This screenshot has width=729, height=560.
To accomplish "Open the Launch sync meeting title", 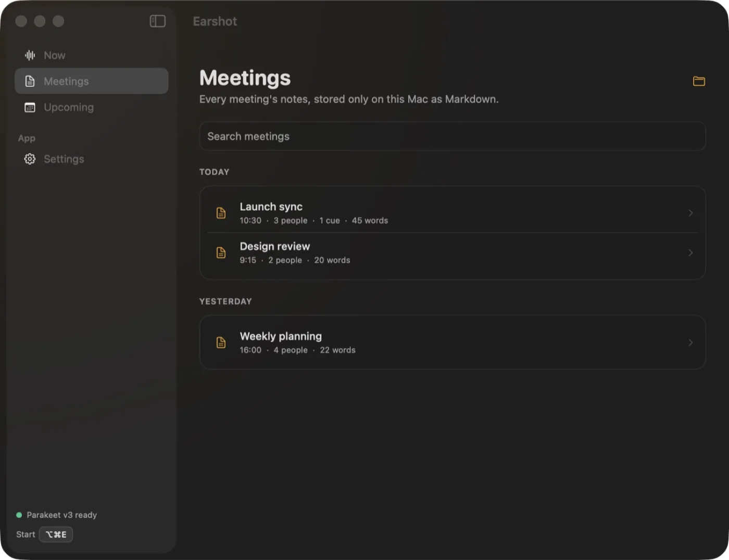I will 271,207.
